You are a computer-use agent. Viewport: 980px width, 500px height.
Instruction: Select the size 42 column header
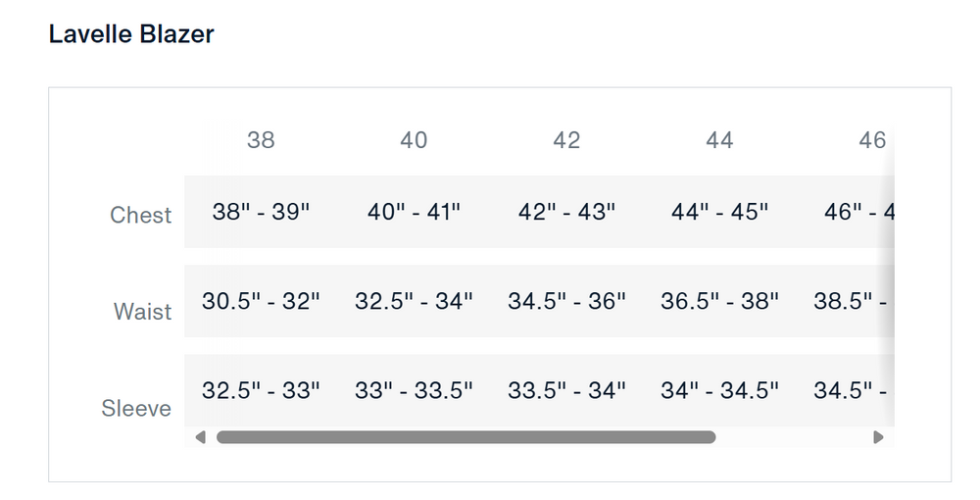(566, 140)
